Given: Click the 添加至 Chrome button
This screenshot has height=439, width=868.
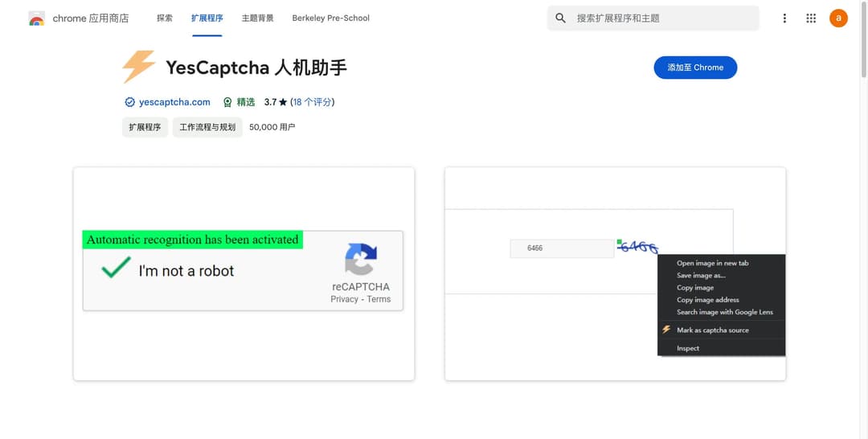Looking at the screenshot, I should pyautogui.click(x=695, y=68).
